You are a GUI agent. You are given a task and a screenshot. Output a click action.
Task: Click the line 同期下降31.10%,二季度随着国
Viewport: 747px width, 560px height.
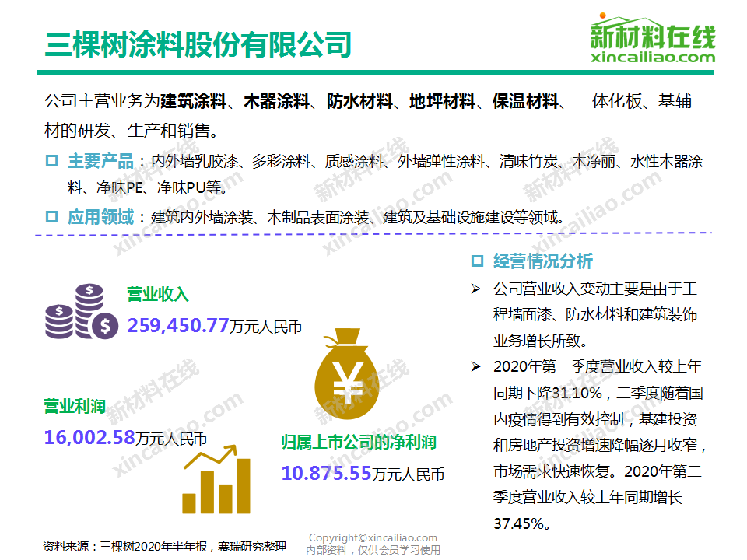pos(598,394)
